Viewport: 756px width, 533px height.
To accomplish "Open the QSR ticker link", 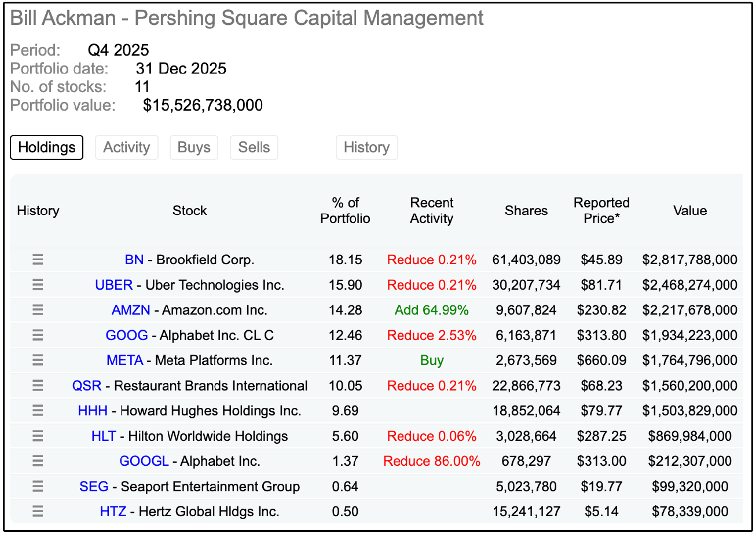I will pyautogui.click(x=87, y=386).
